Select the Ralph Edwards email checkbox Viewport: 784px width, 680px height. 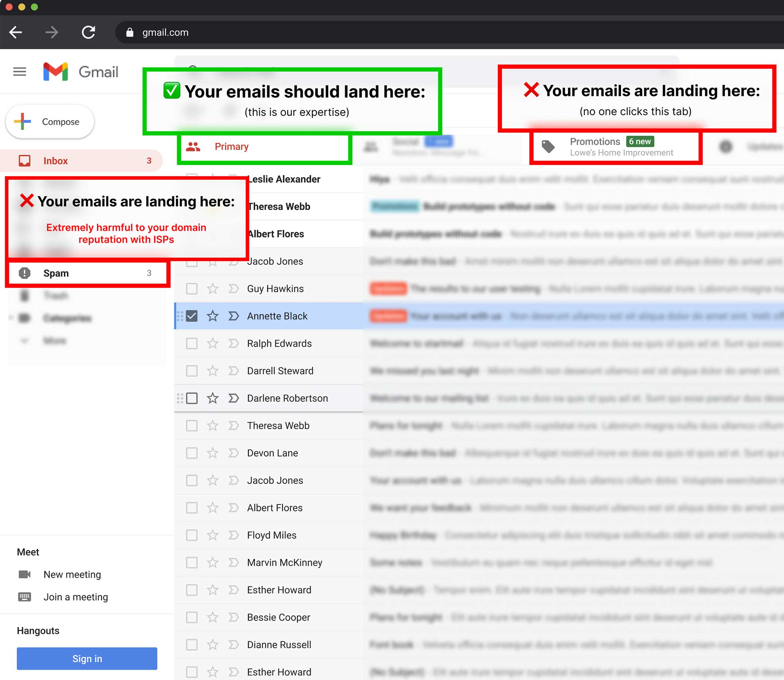(192, 344)
